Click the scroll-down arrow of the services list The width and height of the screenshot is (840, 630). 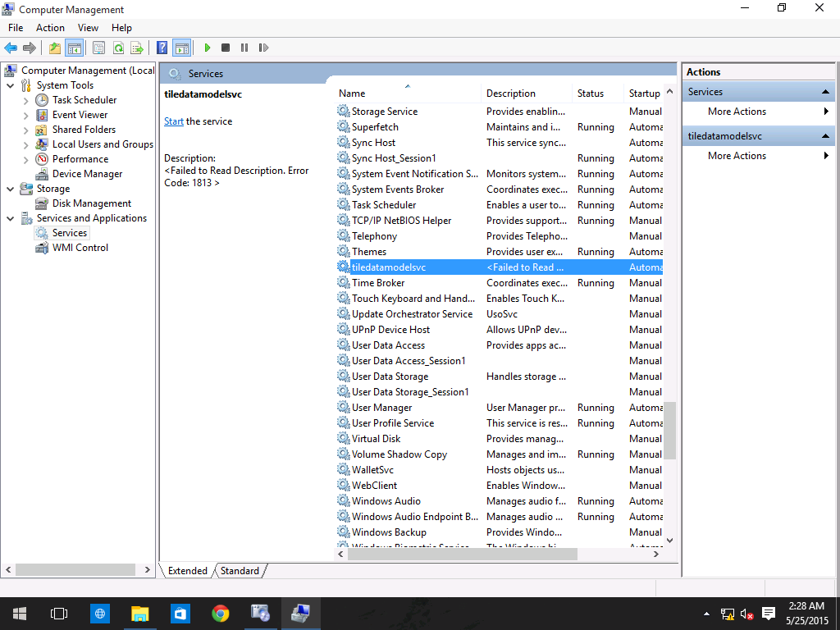tap(669, 541)
